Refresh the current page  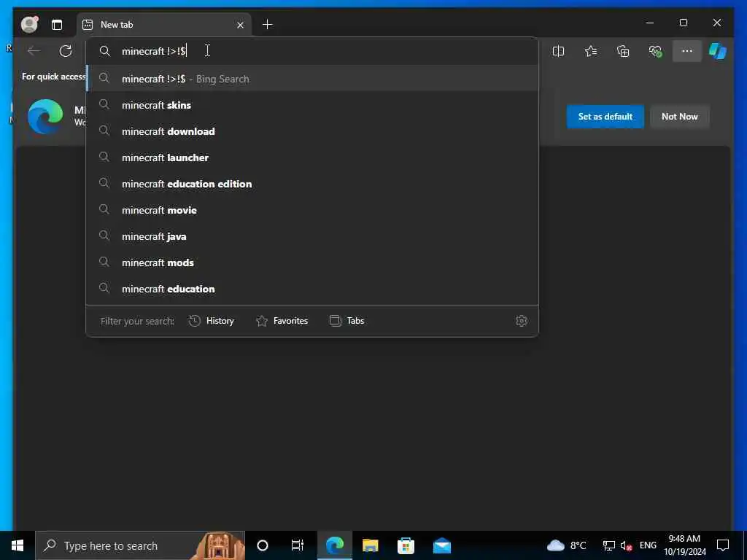[66, 51]
